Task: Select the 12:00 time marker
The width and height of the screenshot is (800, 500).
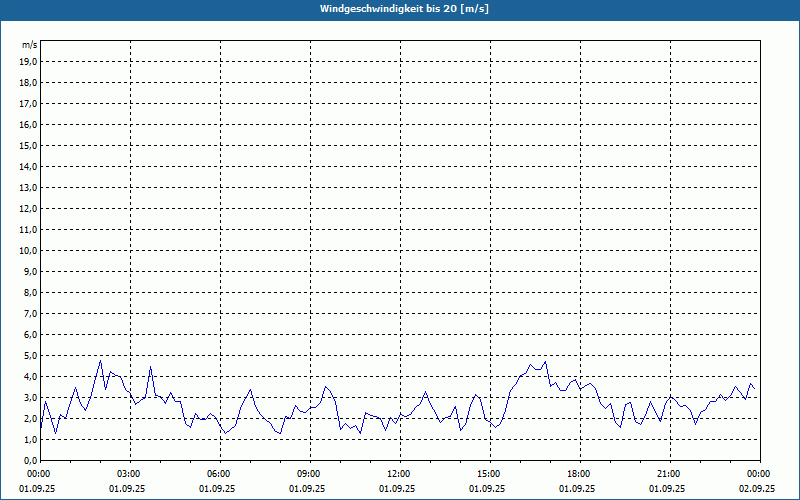Action: (399, 474)
